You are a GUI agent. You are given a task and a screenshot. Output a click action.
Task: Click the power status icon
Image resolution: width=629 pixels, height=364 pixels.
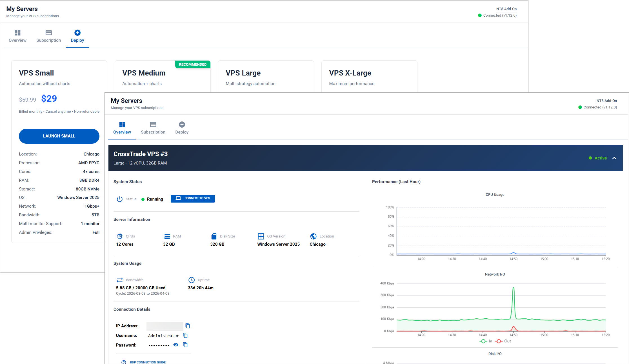pyautogui.click(x=119, y=199)
